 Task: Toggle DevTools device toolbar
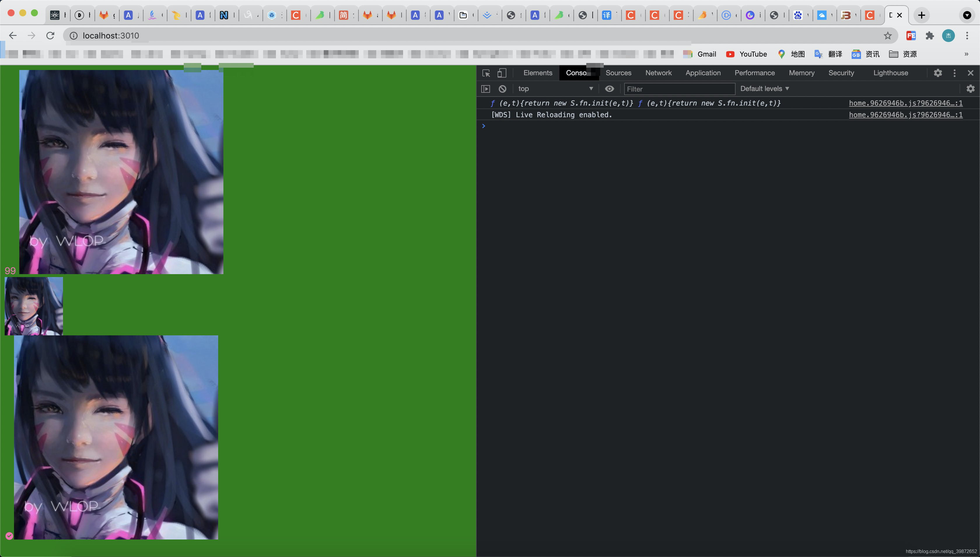(x=501, y=73)
